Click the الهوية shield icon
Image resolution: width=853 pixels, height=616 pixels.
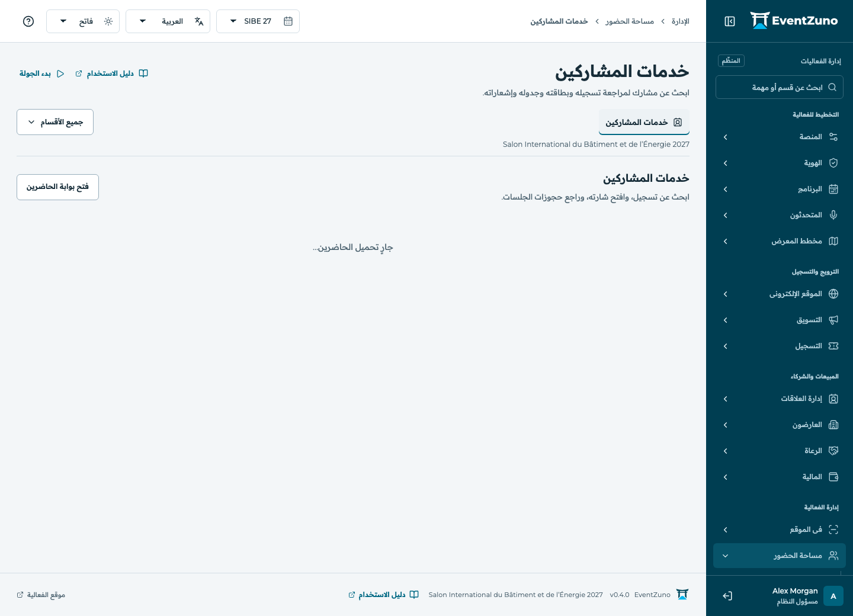(x=833, y=163)
